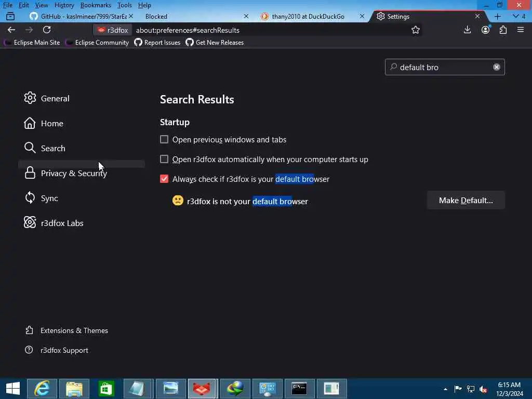Open Eclipse Community bookmark

pos(97,43)
